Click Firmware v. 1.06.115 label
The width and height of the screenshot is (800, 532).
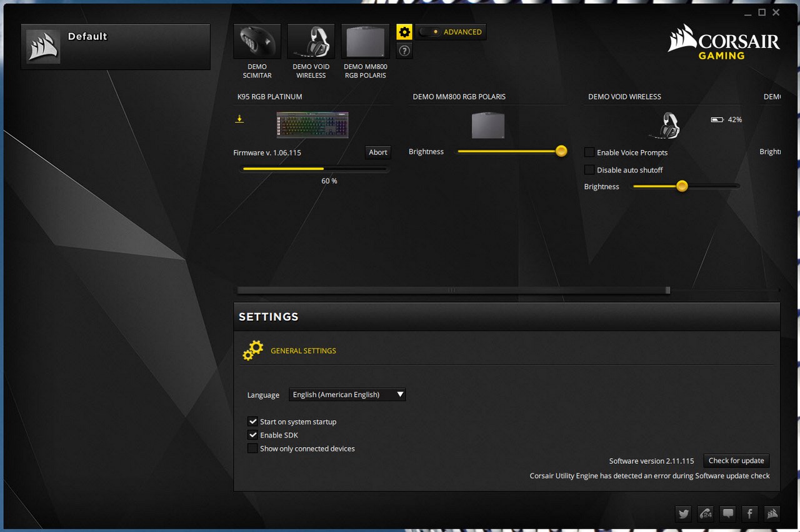click(x=267, y=152)
